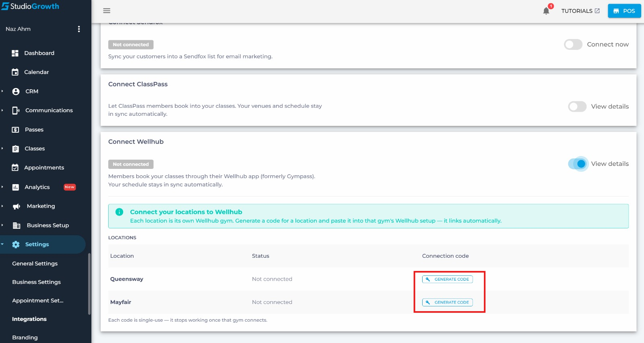
Task: Click the Appointments calendar-check icon
Action: pos(15,168)
